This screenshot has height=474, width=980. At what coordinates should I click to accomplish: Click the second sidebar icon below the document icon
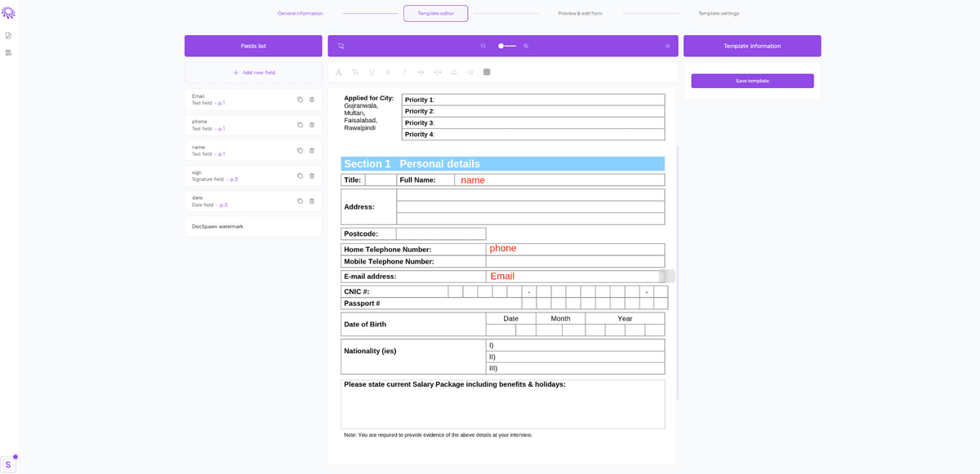point(9,52)
